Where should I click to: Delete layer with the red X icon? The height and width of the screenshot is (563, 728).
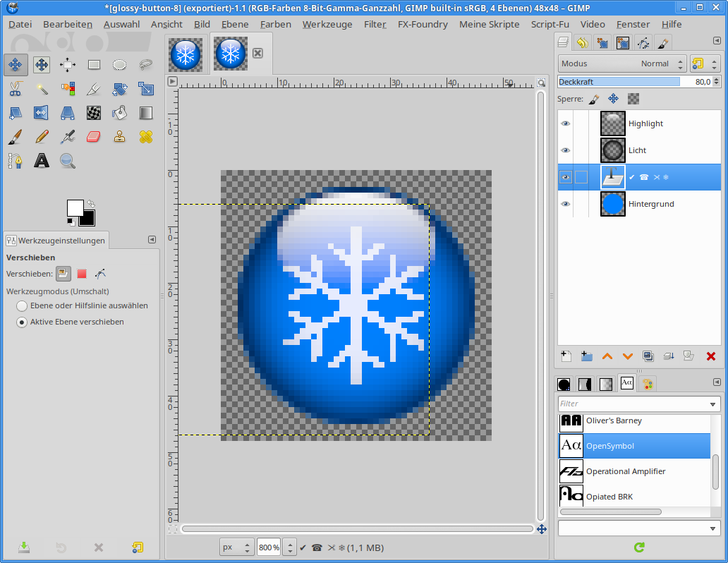click(710, 356)
